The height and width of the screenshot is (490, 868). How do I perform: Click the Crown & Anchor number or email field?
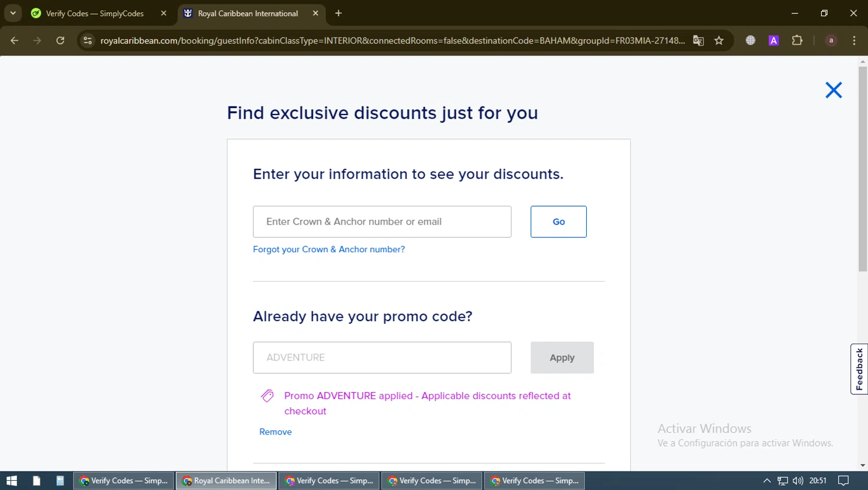[382, 222]
